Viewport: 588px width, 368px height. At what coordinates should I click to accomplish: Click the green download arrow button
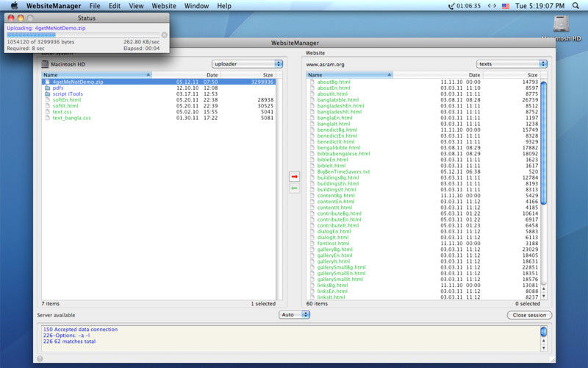tap(295, 188)
